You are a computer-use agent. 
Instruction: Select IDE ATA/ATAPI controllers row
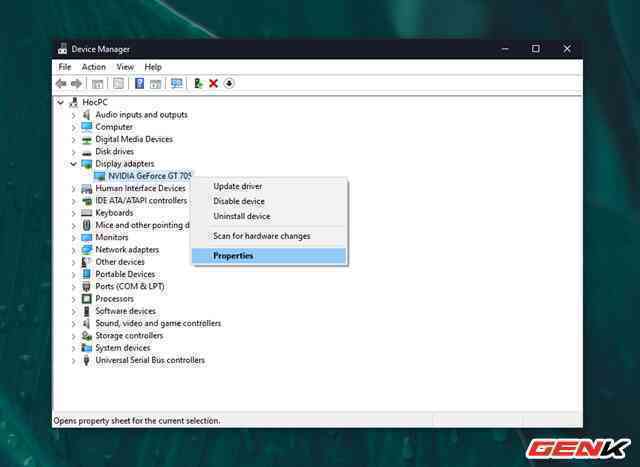click(141, 201)
